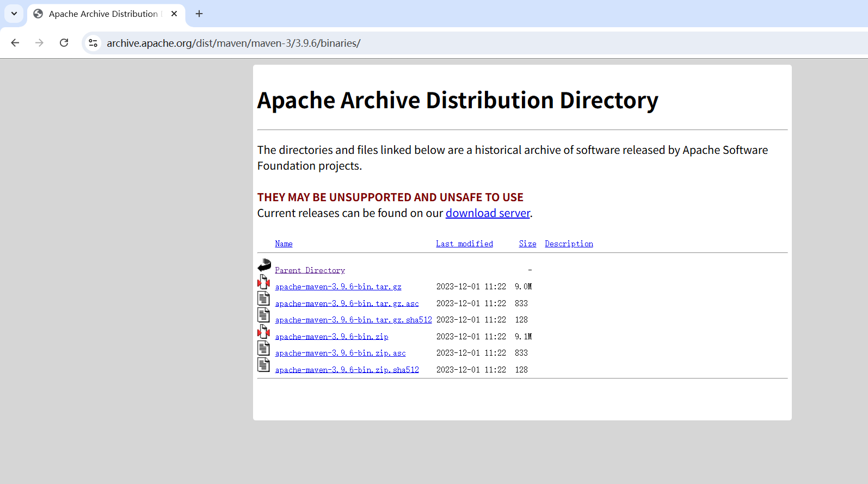
Task: Open apache-maven-3.9.6-bin.tar.gz.sha512 checksum
Action: point(353,320)
